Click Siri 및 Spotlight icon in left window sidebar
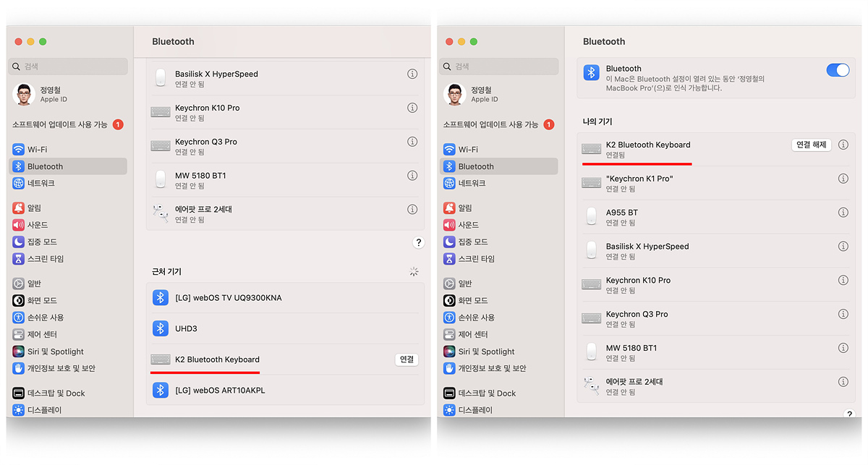 pyautogui.click(x=19, y=351)
